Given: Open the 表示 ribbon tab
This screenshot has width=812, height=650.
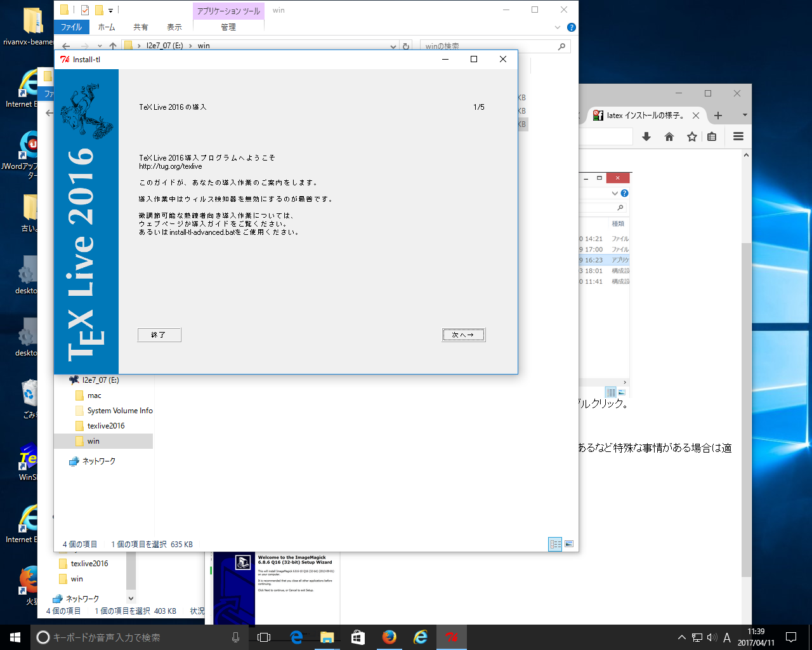Looking at the screenshot, I should [x=174, y=27].
